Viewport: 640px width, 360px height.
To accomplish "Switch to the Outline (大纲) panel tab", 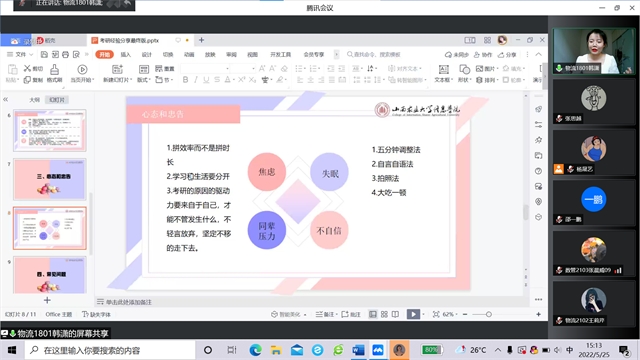I will [35, 100].
